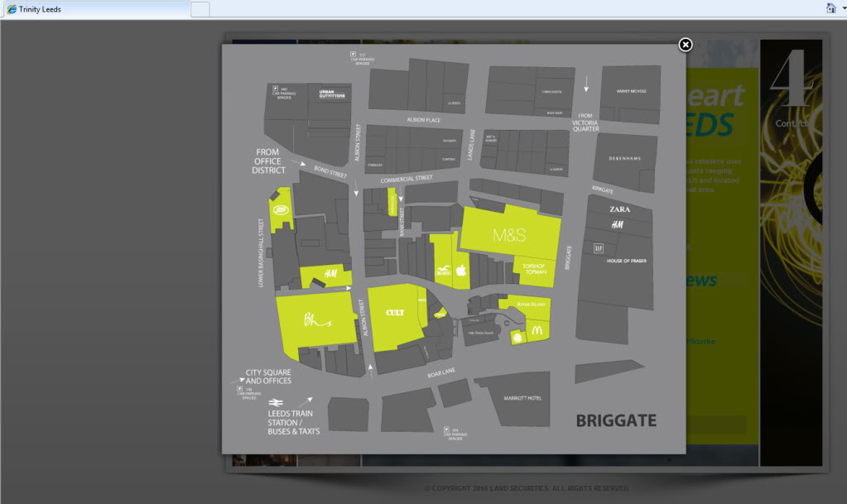This screenshot has width=847, height=504.
Task: Click the Marriott Hotel building
Action: point(522,398)
